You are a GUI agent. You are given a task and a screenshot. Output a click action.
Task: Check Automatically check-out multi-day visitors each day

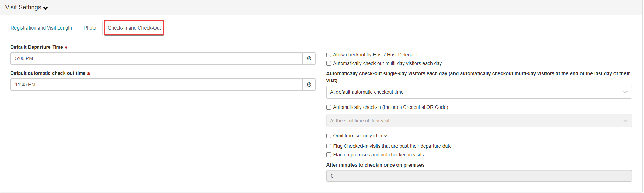[329, 63]
